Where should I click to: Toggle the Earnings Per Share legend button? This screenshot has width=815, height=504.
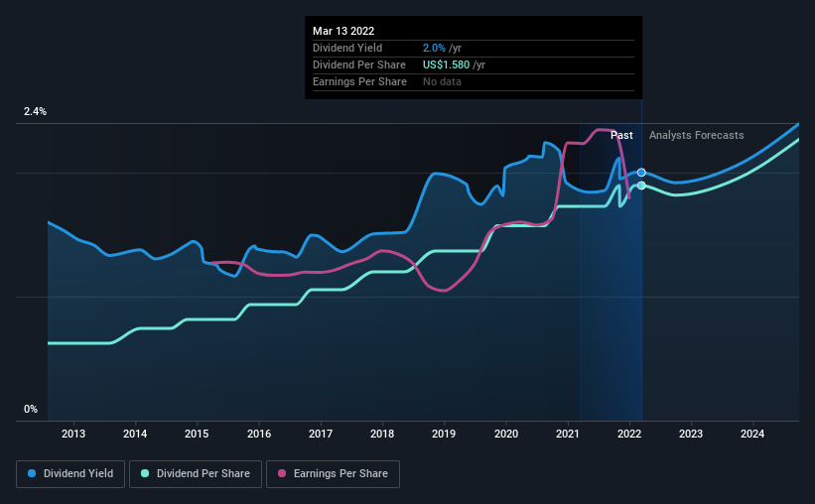click(x=333, y=474)
